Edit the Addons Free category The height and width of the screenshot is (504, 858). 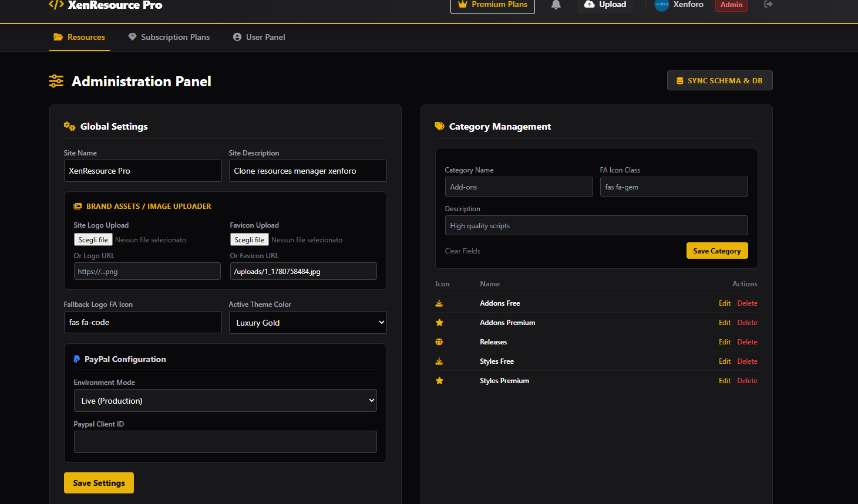[x=725, y=303]
